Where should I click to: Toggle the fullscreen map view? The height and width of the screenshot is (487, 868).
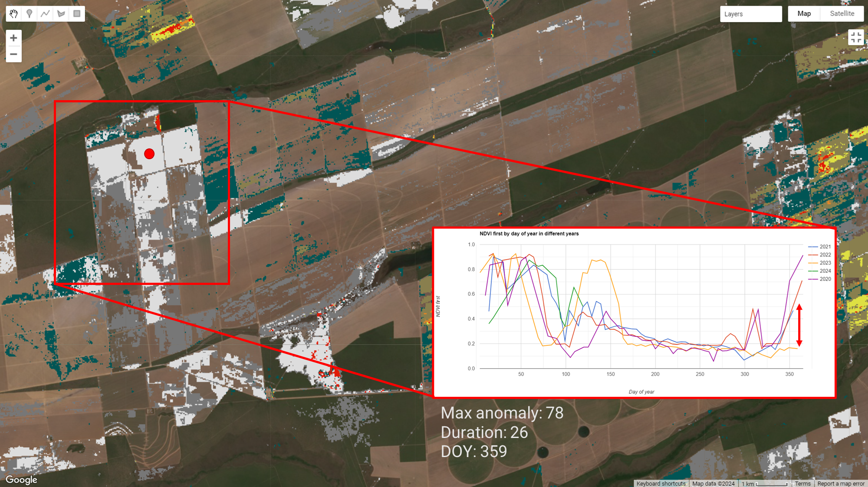(x=855, y=38)
